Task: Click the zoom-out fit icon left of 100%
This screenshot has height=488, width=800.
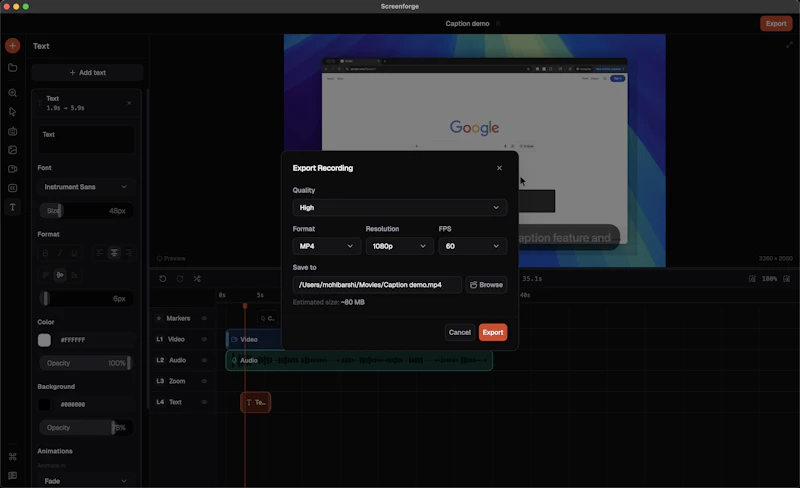Action: tap(752, 279)
